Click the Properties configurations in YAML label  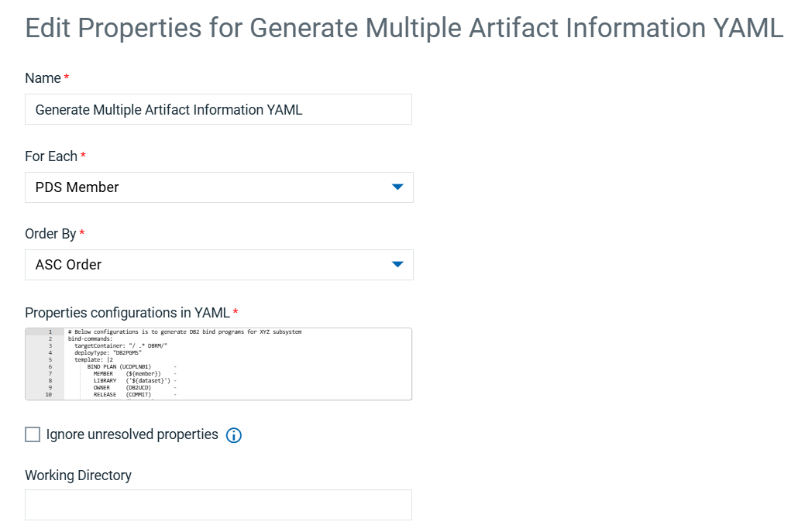pos(127,313)
